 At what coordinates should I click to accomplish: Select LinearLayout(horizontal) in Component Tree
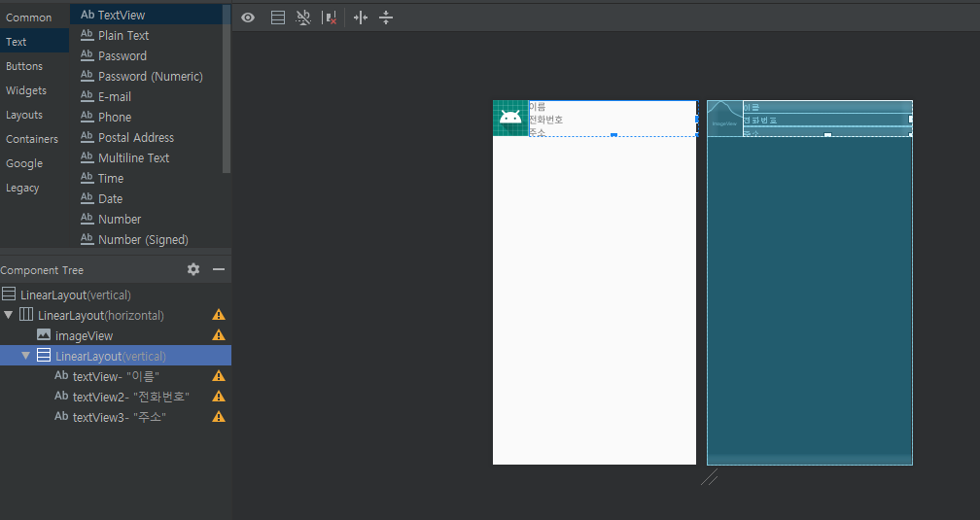tap(116, 315)
